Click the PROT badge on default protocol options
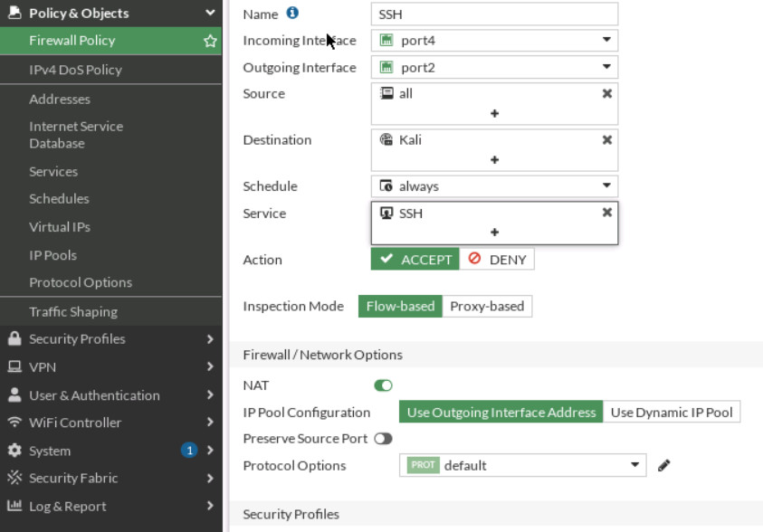 (424, 465)
